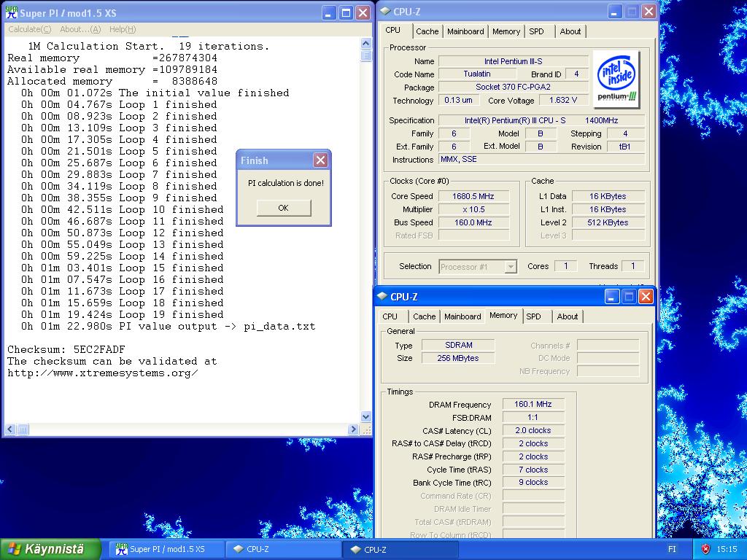The image size is (747, 560).
Task: Open the Calculate menu in Super PI
Action: (29, 29)
